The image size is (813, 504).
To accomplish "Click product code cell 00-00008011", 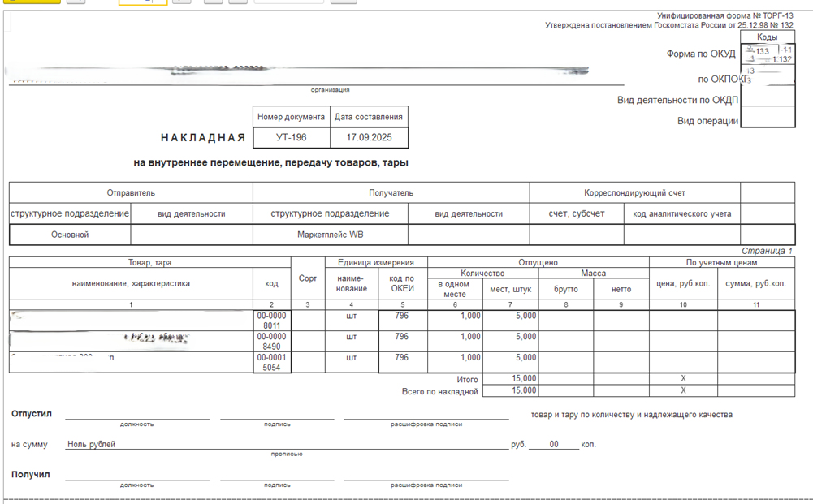I will pyautogui.click(x=272, y=321).
